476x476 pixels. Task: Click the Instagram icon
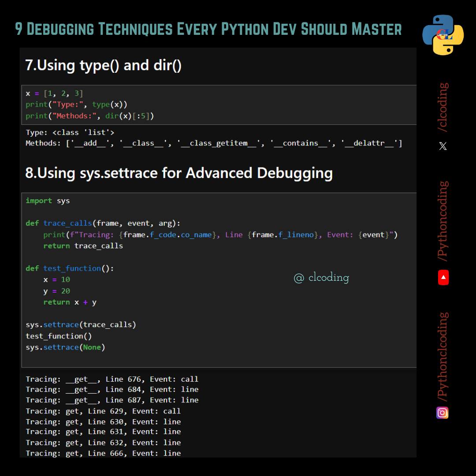443,413
